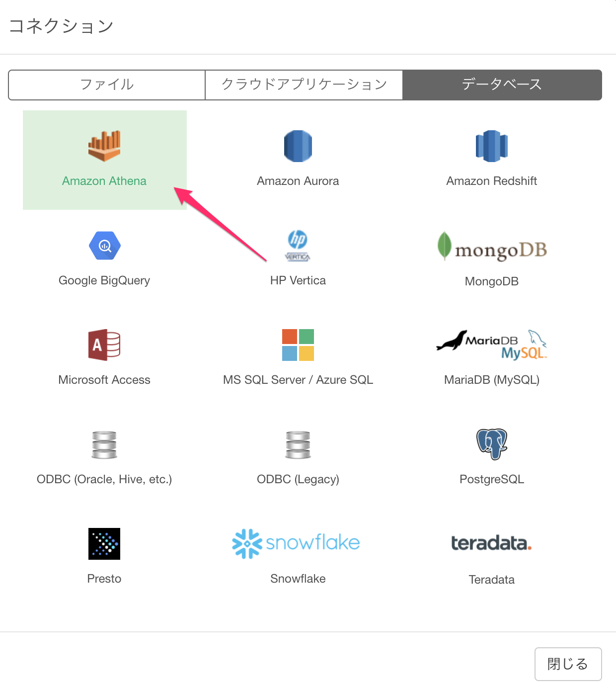Select the データベース tab

[x=502, y=85]
